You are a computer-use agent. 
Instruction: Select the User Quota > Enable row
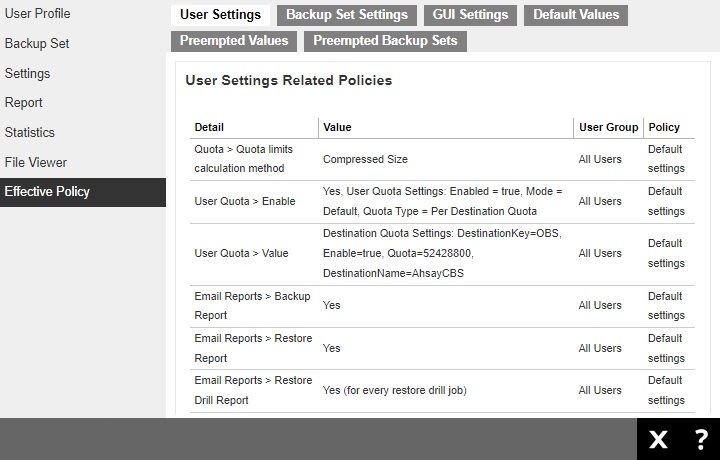click(x=244, y=201)
